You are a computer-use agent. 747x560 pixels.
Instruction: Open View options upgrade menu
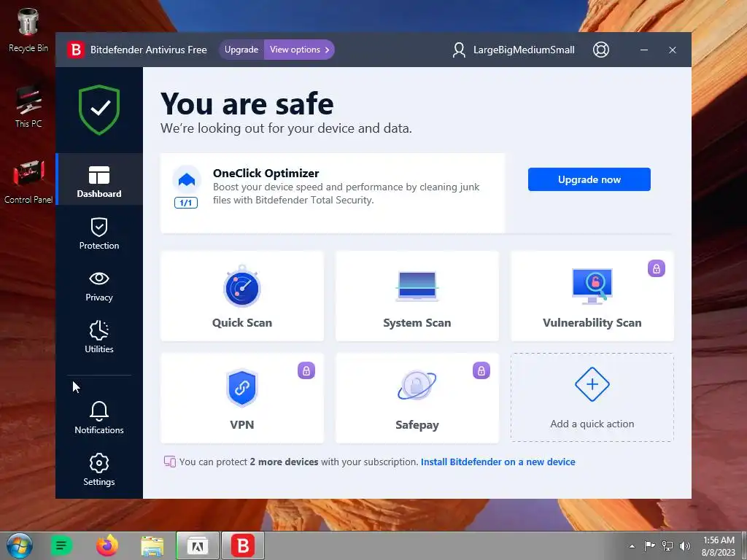299,50
